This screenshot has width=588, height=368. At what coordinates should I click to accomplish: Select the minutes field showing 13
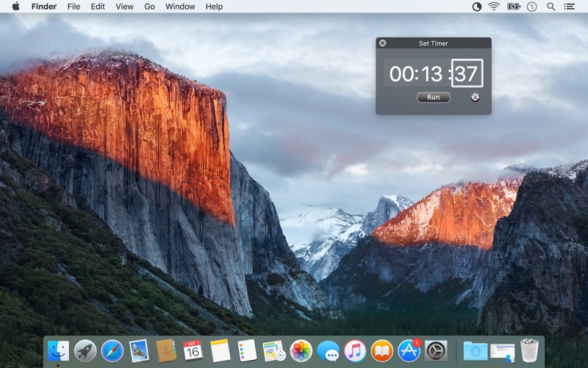[431, 74]
